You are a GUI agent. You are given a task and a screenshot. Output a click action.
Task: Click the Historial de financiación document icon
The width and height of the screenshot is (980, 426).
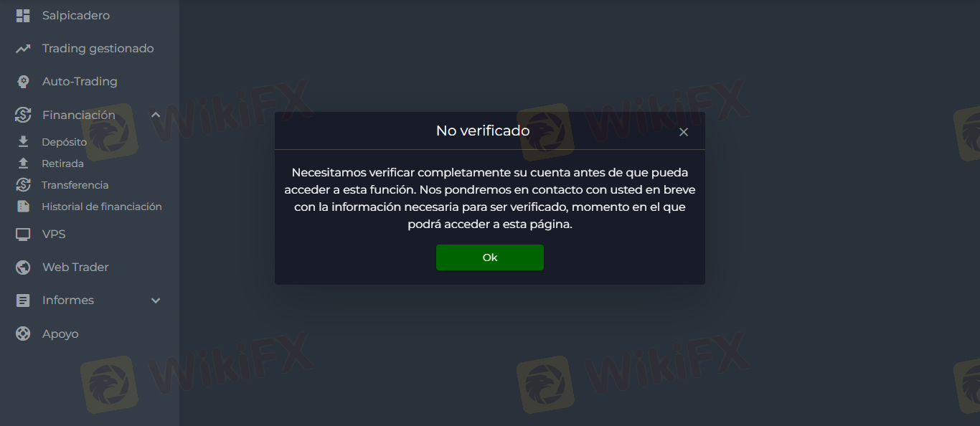point(23,207)
